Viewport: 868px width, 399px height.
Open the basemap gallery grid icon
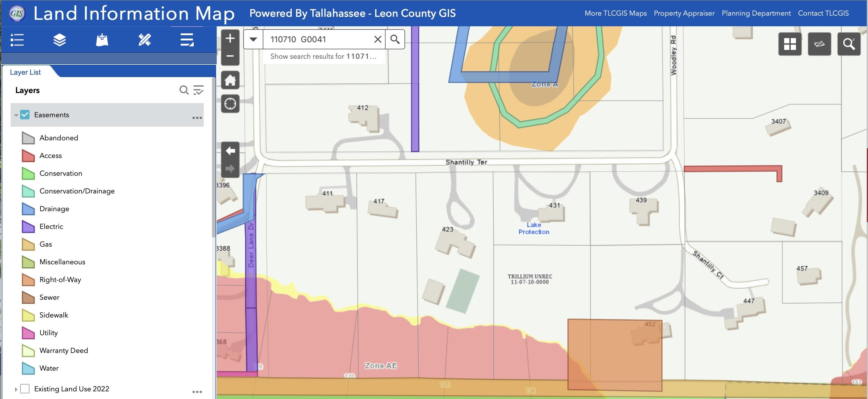[x=789, y=44]
